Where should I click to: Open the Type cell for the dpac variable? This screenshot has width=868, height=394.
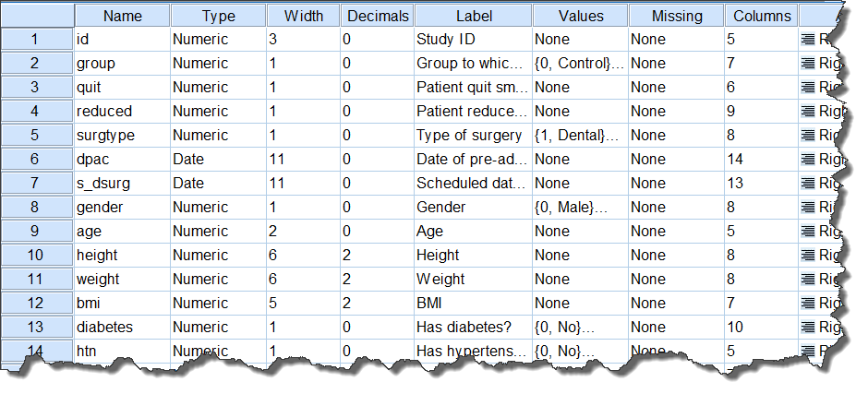[218, 160]
